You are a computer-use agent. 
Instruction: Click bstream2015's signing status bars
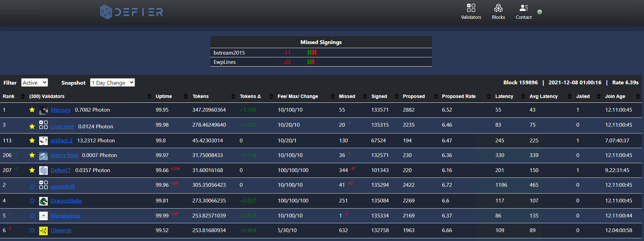tap(312, 53)
